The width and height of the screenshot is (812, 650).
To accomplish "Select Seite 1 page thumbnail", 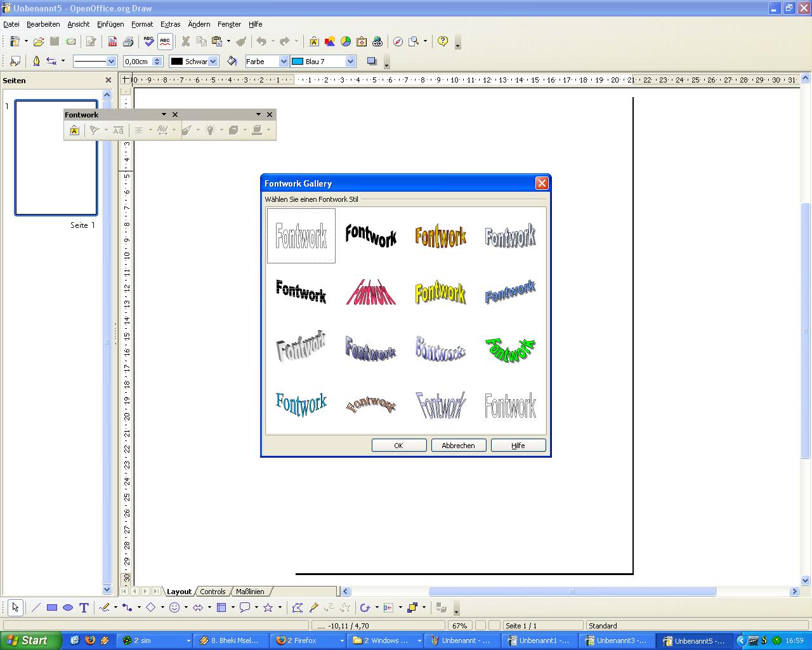I will point(56,157).
